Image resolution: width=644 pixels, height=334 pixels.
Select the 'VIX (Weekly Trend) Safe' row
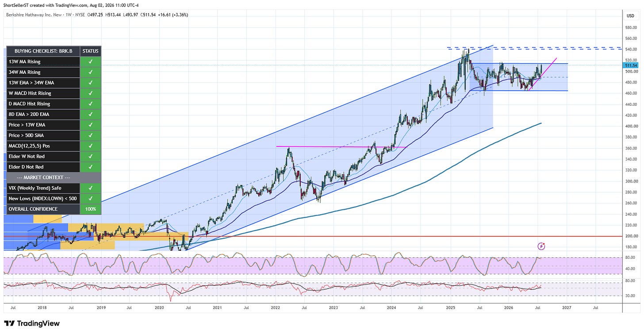tap(54, 188)
